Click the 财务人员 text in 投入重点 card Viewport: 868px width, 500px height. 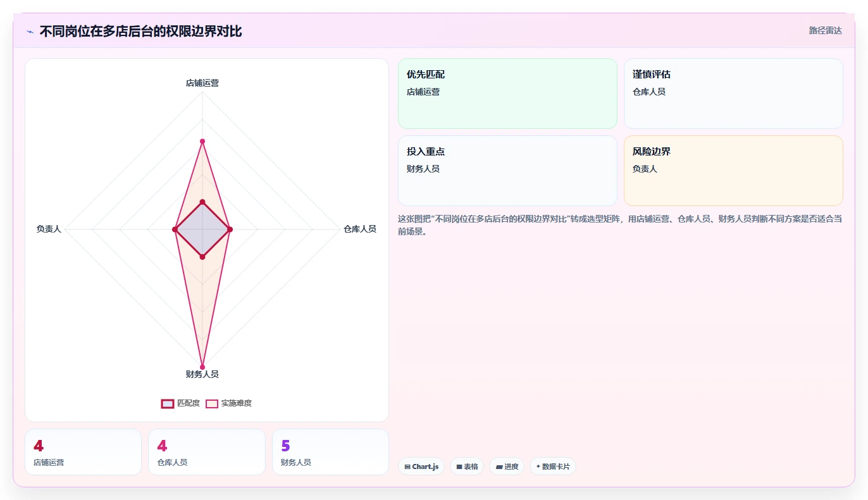coord(423,169)
